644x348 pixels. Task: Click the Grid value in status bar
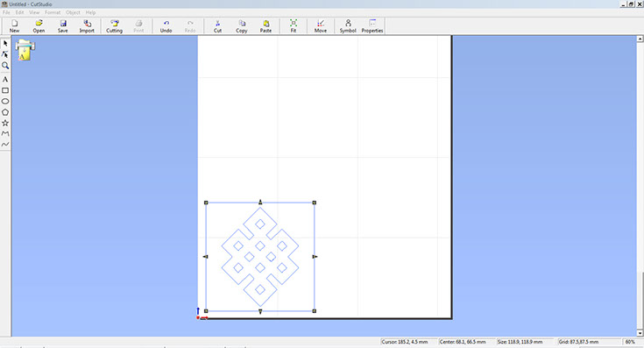578,342
